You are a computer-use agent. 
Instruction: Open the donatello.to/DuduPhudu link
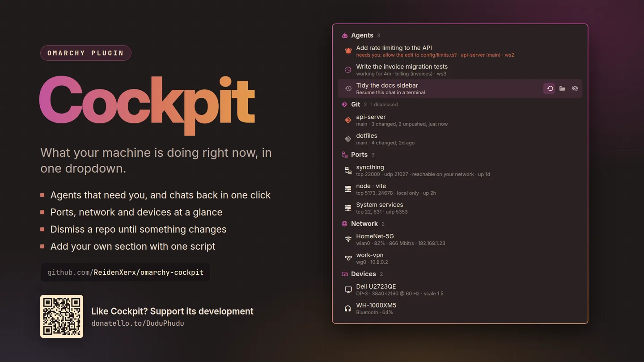137,323
